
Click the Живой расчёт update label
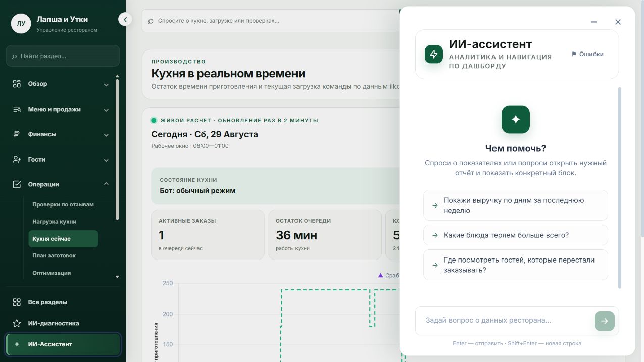(239, 121)
